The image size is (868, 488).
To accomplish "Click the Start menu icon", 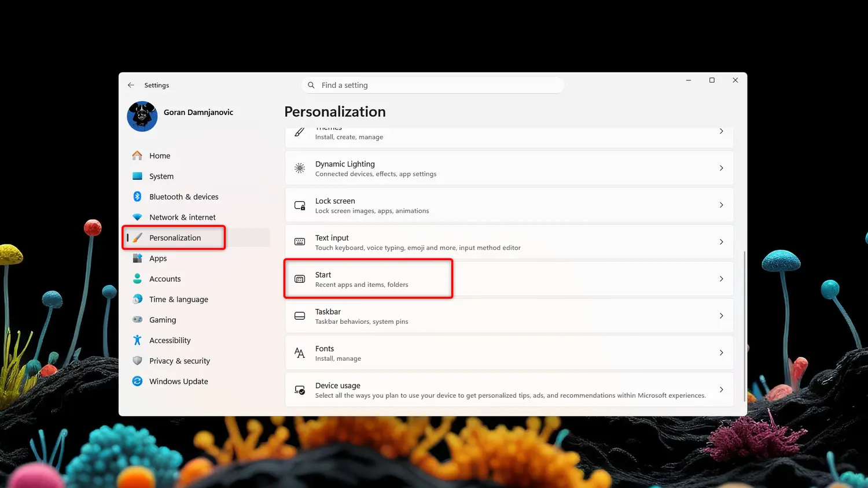I will click(300, 279).
